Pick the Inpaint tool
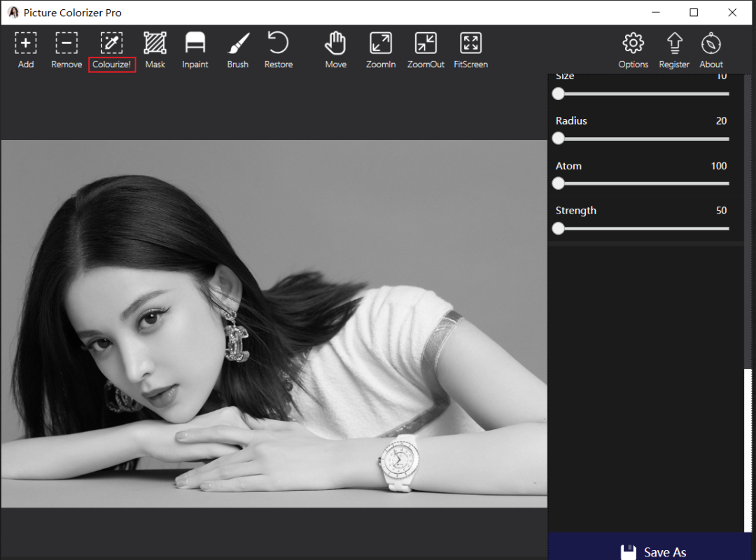756x560 pixels. coord(195,50)
